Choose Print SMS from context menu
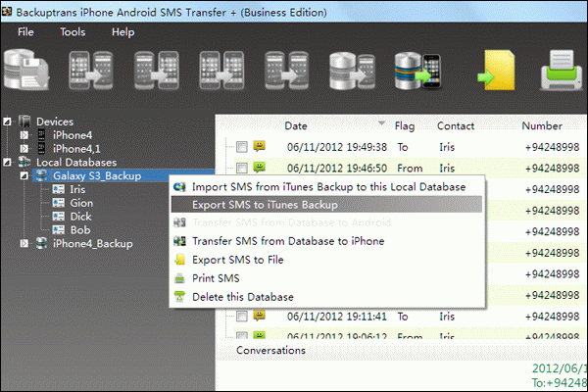 tap(327, 278)
